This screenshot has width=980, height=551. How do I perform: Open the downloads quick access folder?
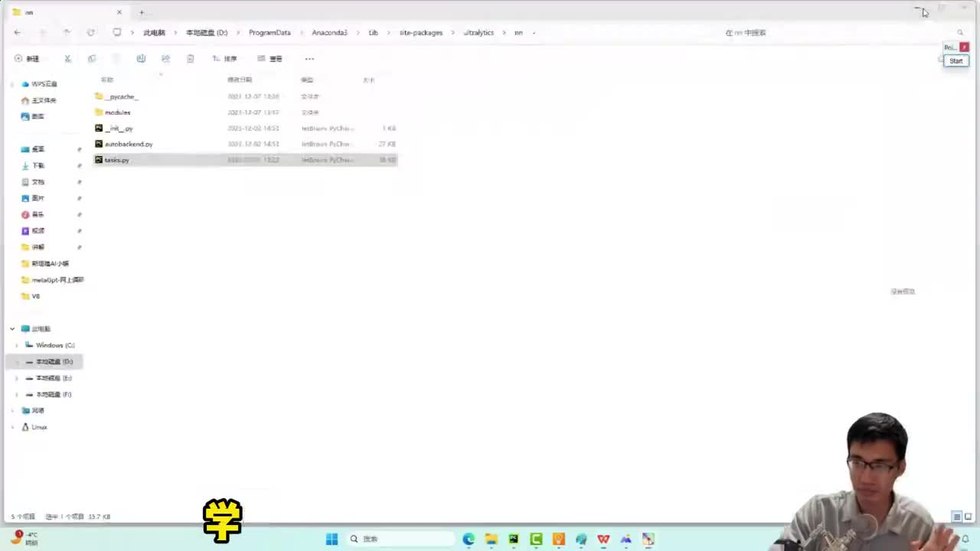33,165
